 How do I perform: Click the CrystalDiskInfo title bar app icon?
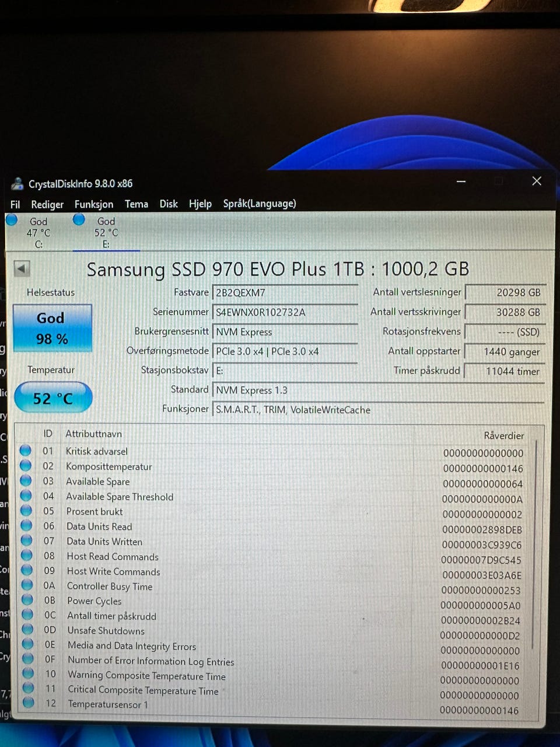point(17,184)
